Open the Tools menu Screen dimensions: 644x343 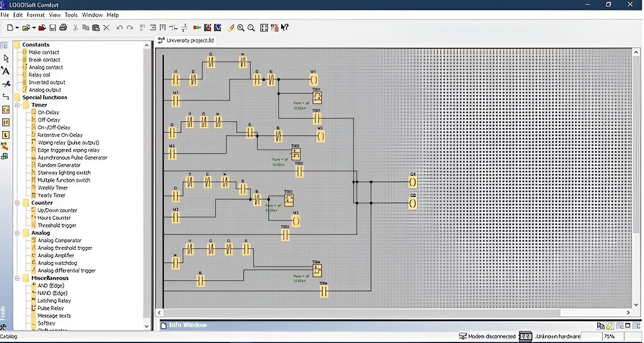coord(70,15)
